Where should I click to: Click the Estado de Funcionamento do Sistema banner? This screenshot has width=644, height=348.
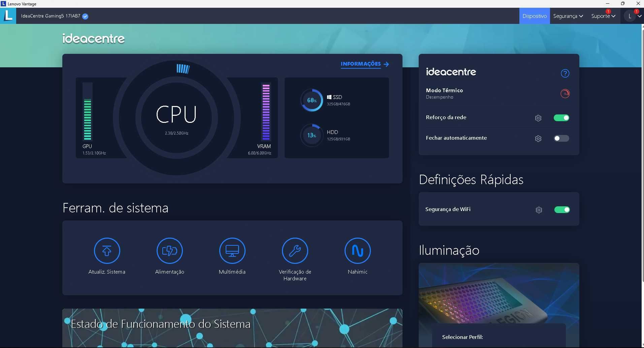232,328
